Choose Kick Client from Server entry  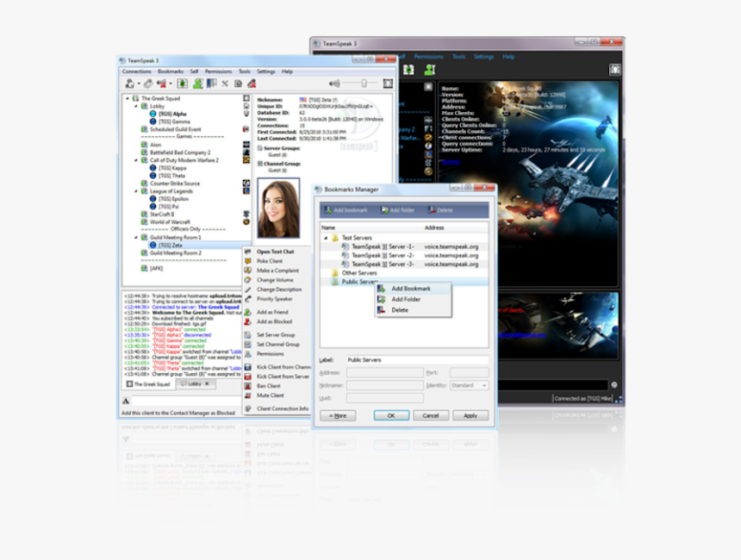click(283, 376)
